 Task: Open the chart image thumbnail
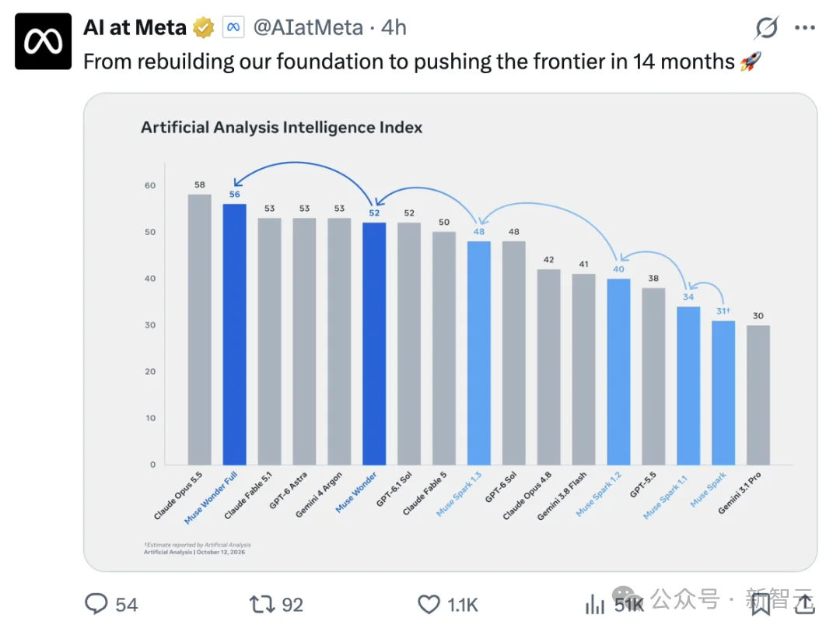pos(450,332)
